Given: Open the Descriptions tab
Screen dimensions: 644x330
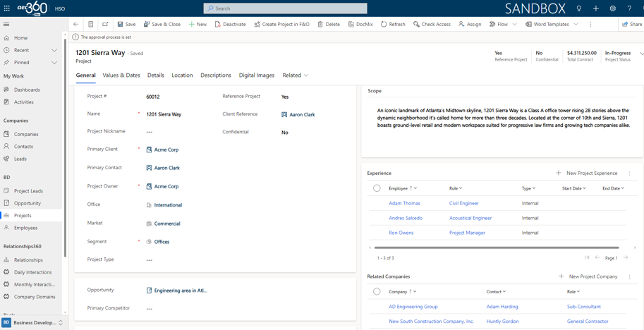Looking at the screenshot, I should click(x=216, y=75).
